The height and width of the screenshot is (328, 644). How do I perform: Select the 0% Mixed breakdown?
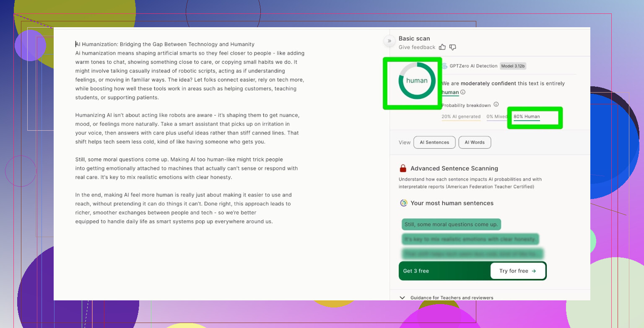point(497,117)
